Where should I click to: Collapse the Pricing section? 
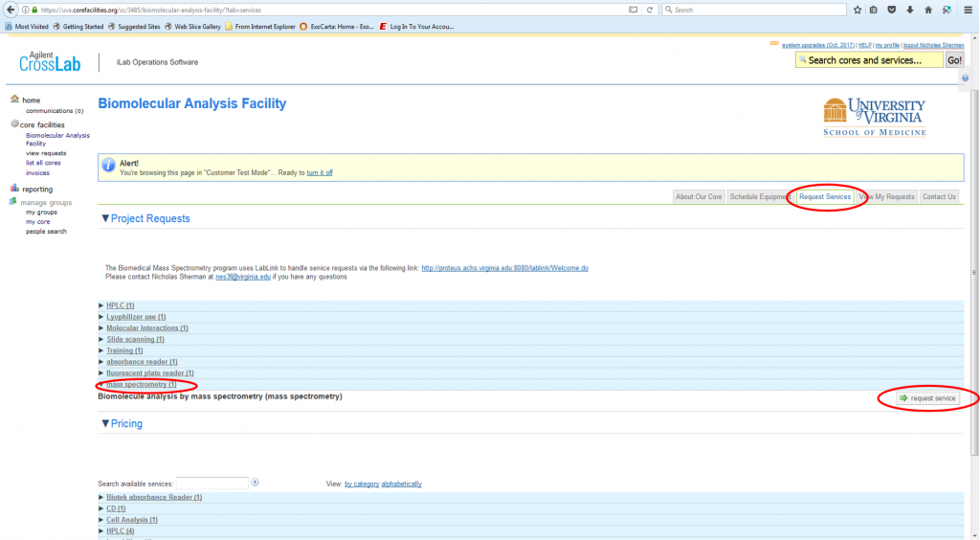(x=105, y=423)
